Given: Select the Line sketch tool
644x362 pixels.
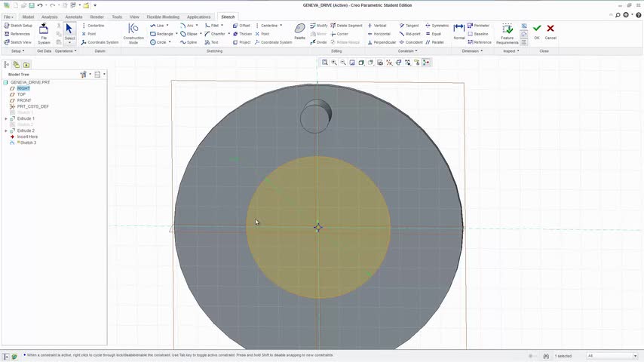Looking at the screenshot, I should [x=157, y=26].
